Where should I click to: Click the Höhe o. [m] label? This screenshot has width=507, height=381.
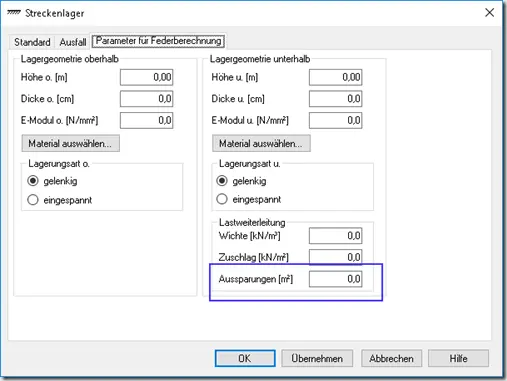point(44,77)
